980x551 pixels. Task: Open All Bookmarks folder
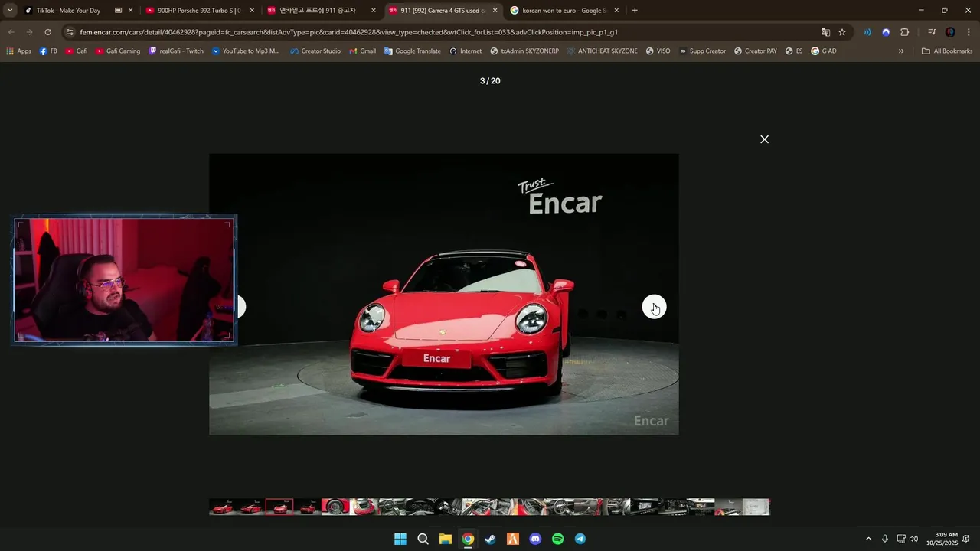coord(947,51)
